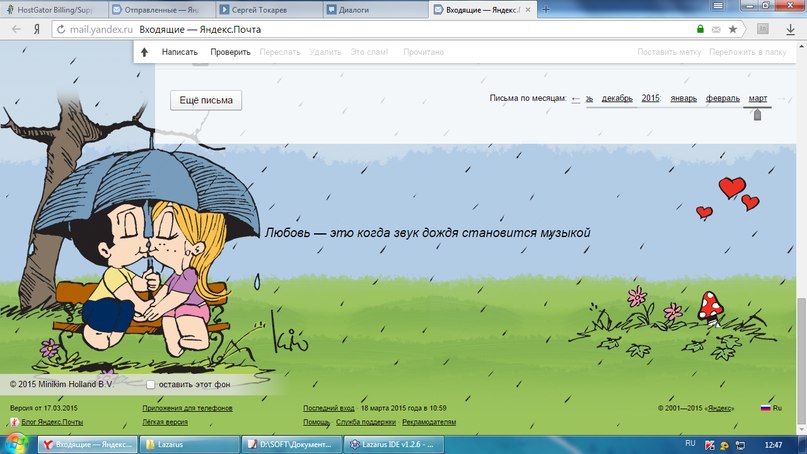Screen dimensions: 807x454
Task: Click the up arrow in the mail toolbar
Action: (145, 52)
